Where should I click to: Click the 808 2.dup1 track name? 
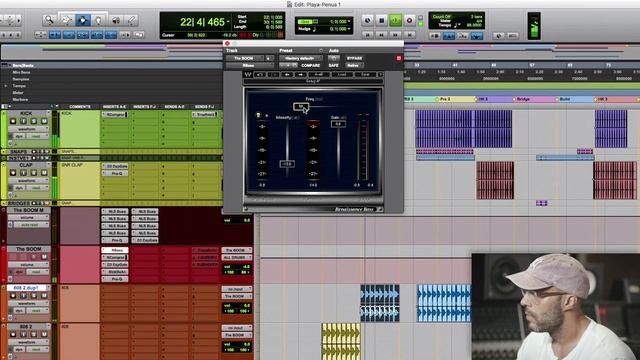pos(27,288)
